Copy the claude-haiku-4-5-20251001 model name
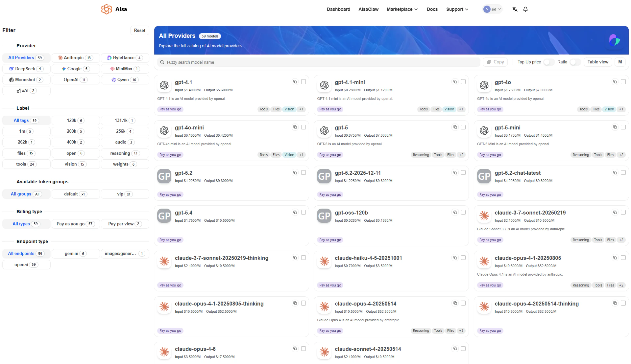The image size is (631, 364). coord(455,258)
